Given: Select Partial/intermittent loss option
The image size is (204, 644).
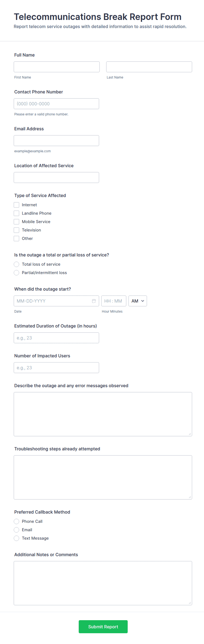Looking at the screenshot, I should click(16, 273).
